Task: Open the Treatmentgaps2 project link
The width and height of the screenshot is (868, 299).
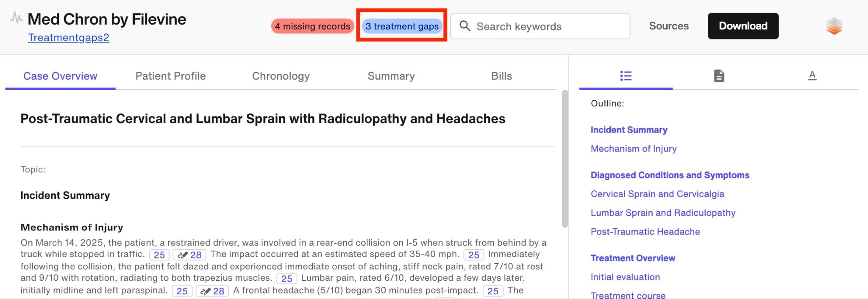Action: tap(69, 38)
